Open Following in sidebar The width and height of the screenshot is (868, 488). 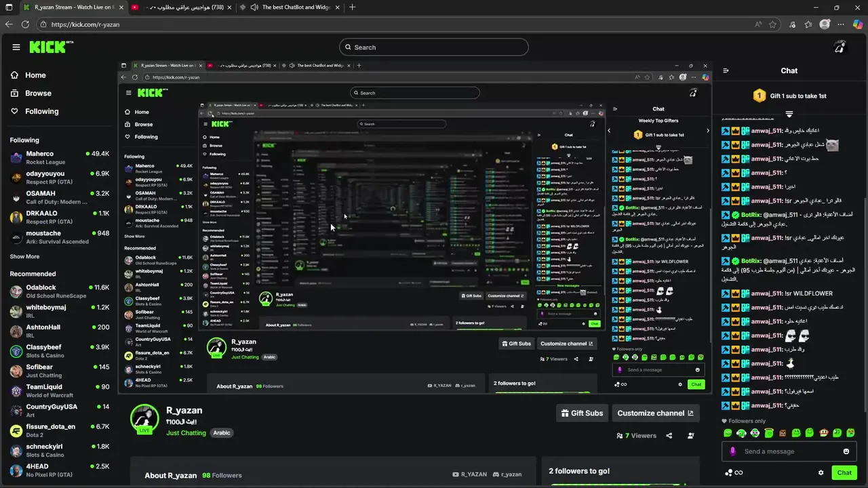(x=35, y=111)
